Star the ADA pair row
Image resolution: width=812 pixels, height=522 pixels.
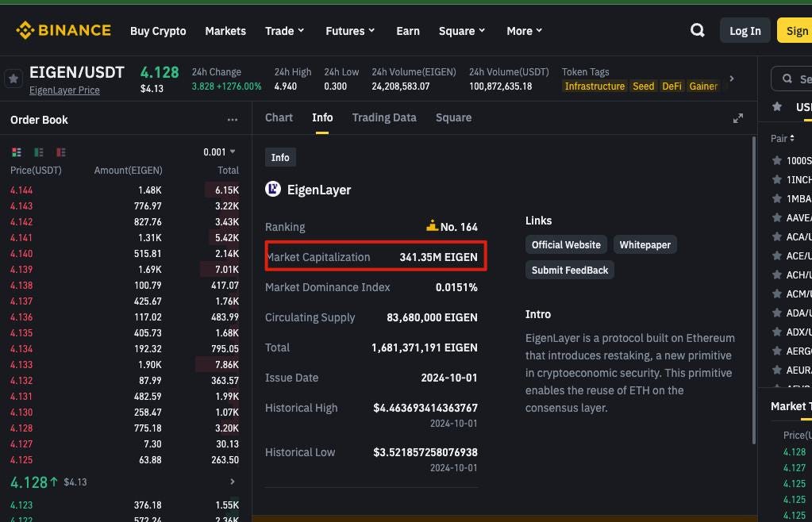click(x=777, y=313)
